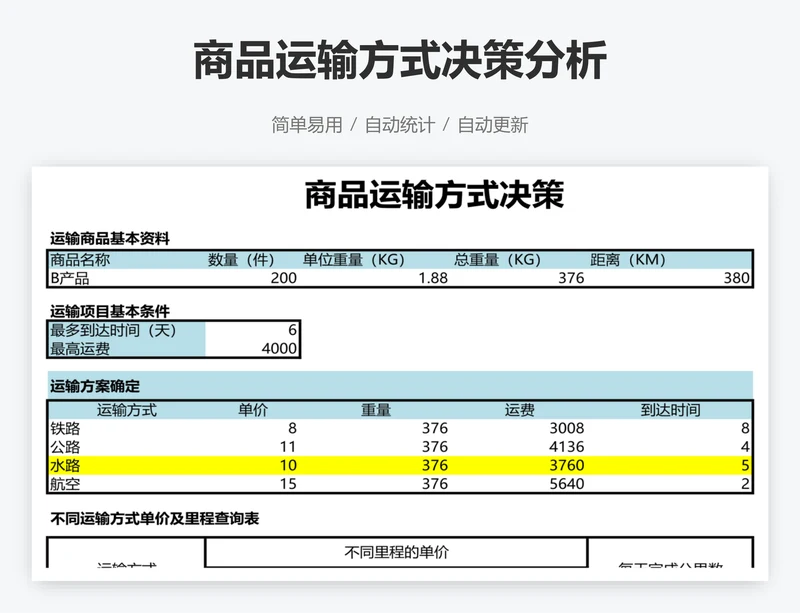The height and width of the screenshot is (613, 800).
Task: Click the subtitle text 自动统计
Action: click(400, 125)
